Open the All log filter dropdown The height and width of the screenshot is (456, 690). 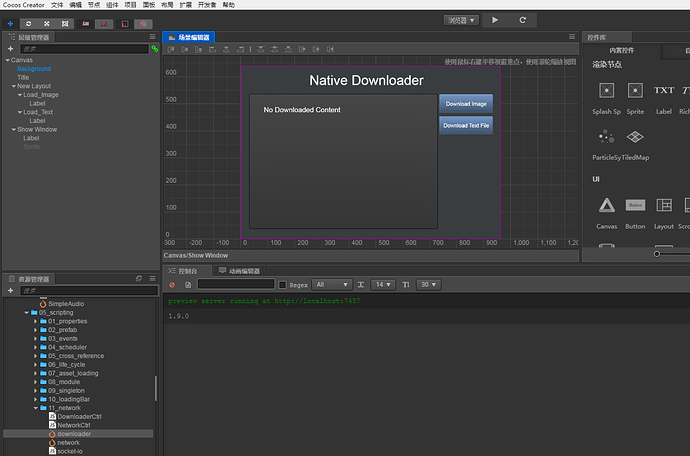point(332,285)
